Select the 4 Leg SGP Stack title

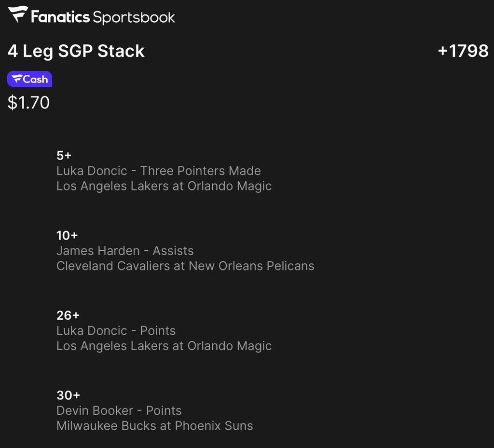coord(76,51)
